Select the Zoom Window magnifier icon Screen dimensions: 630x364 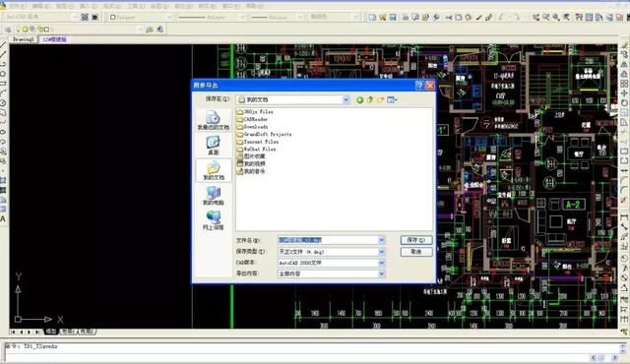click(556, 18)
